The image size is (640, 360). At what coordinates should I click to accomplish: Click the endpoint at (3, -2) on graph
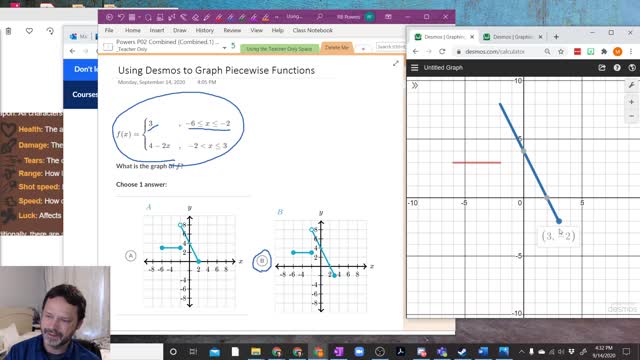tap(559, 221)
